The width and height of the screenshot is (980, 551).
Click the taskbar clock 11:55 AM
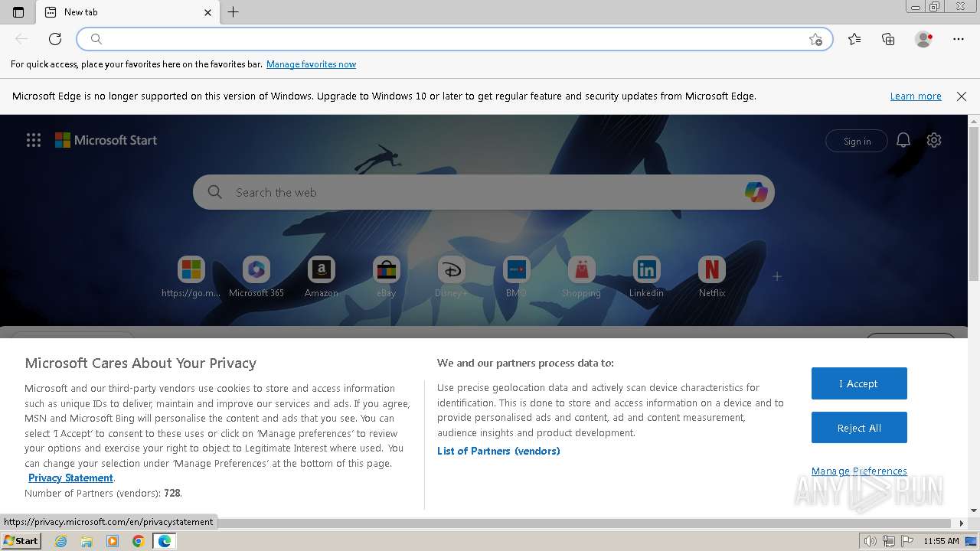click(x=941, y=541)
